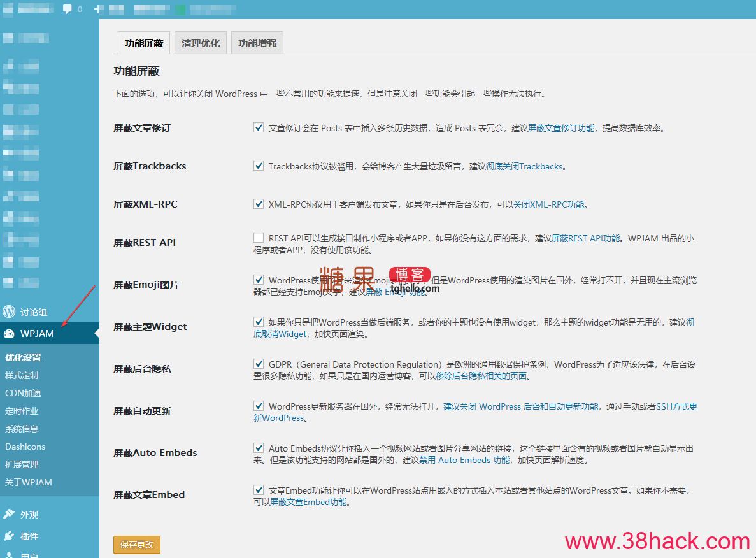Click the 功能屏蔽 section heading
This screenshot has width=756, height=558.
click(136, 71)
